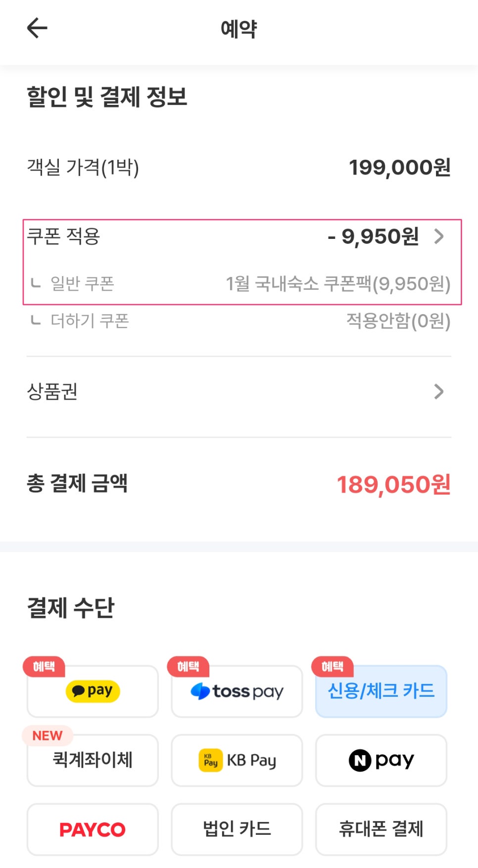Select PAYCO payment method
Screen dimensions: 478x868
click(x=93, y=829)
